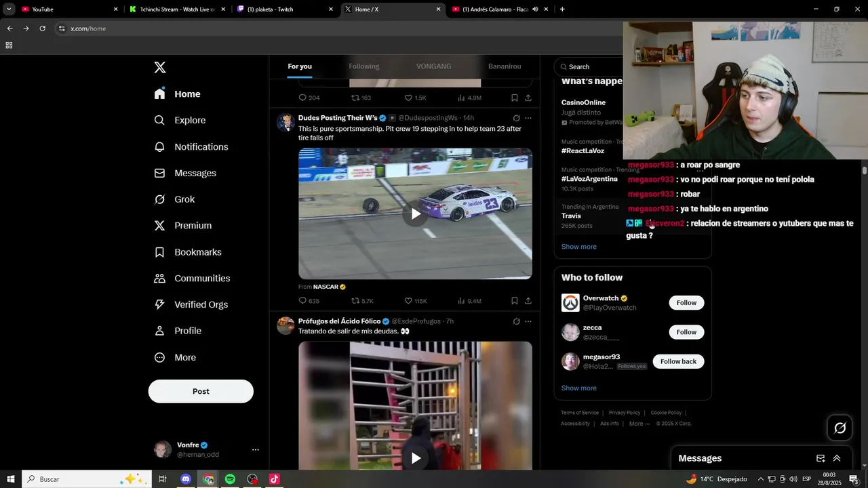This screenshot has height=488, width=868.
Task: Open the browser tab search dropdown
Action: (x=9, y=9)
